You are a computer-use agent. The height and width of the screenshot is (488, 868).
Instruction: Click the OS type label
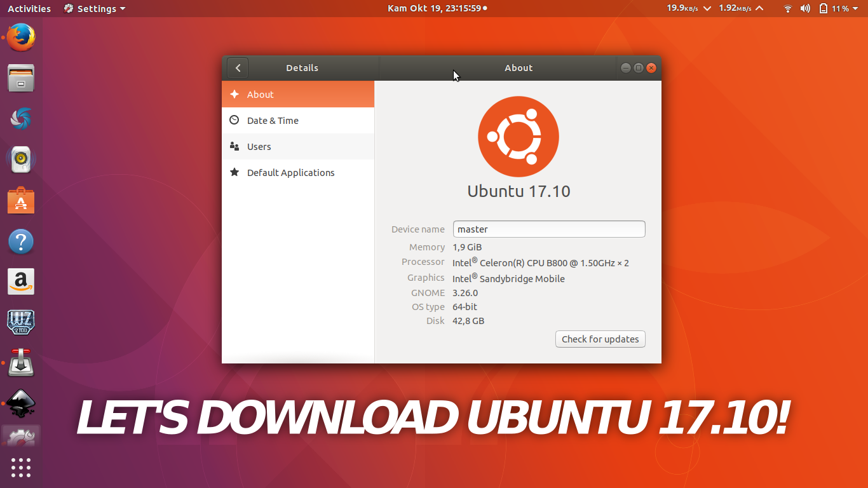coord(428,307)
